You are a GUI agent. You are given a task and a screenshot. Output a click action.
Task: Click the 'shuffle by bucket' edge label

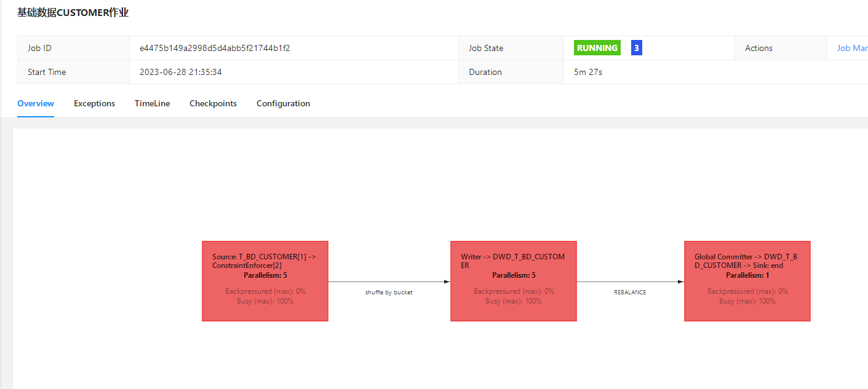point(389,293)
